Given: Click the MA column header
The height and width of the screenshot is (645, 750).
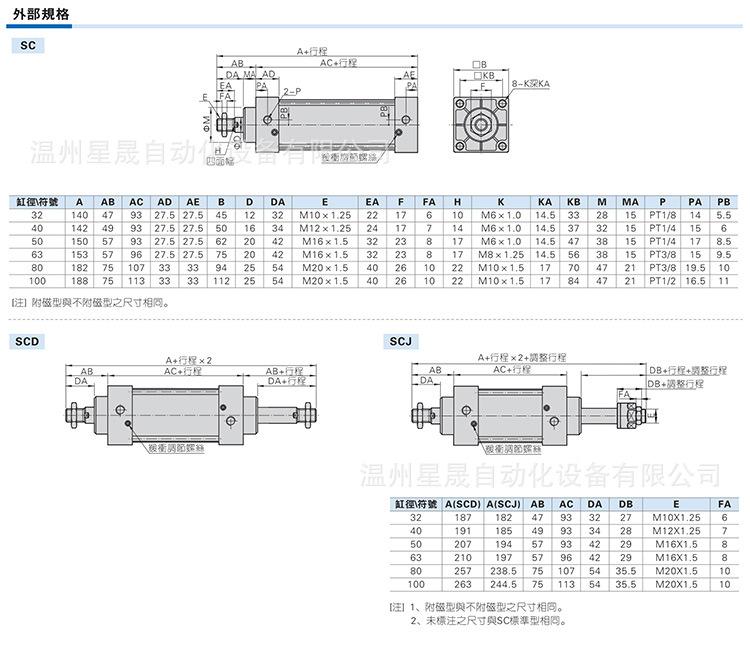Looking at the screenshot, I should [630, 202].
